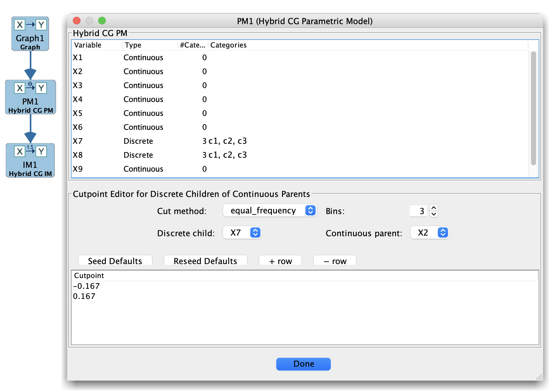Select the -0.167 cutpoint row
Image resolution: width=557 pixels, height=392 pixels.
(305, 286)
